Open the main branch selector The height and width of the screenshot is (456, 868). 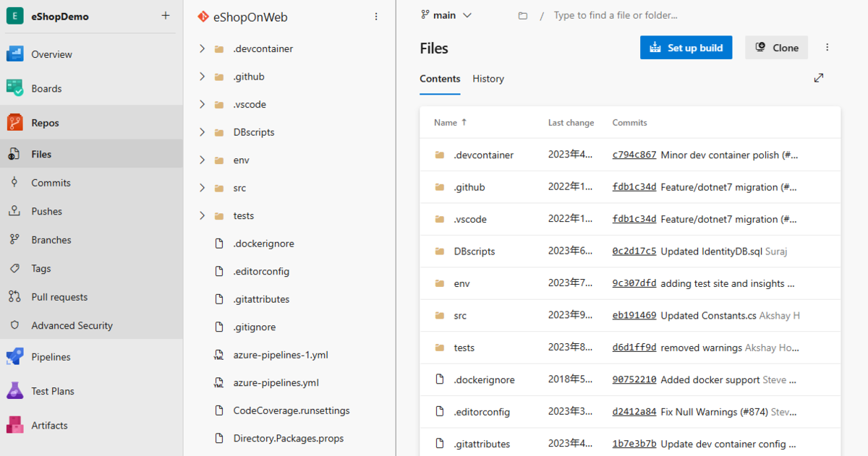click(x=446, y=14)
